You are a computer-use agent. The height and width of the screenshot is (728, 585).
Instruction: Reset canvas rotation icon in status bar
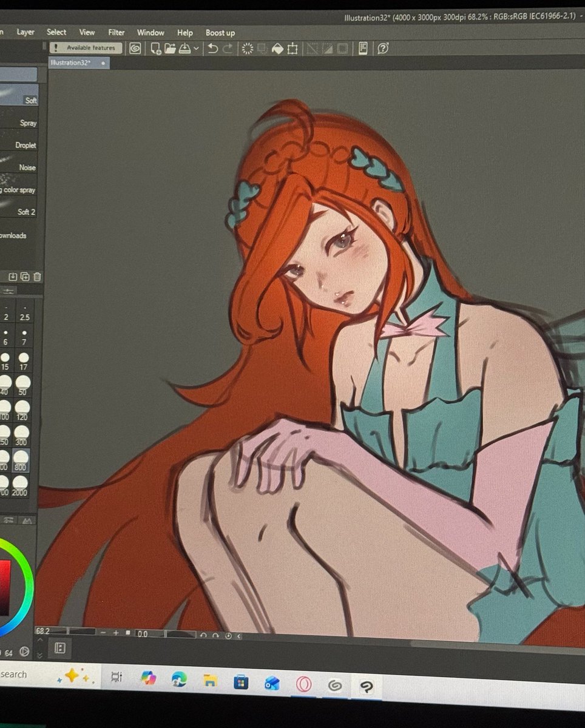click(229, 636)
